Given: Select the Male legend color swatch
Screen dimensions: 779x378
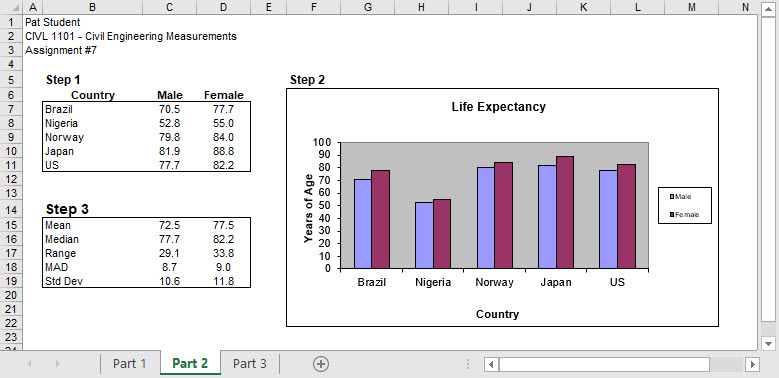Looking at the screenshot, I should click(x=672, y=197).
